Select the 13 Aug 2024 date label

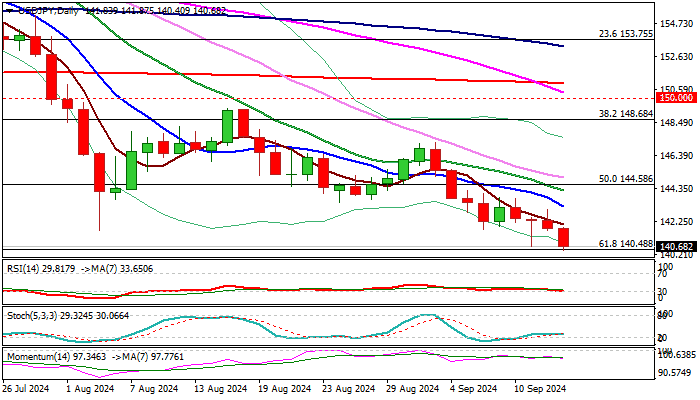pos(221,389)
